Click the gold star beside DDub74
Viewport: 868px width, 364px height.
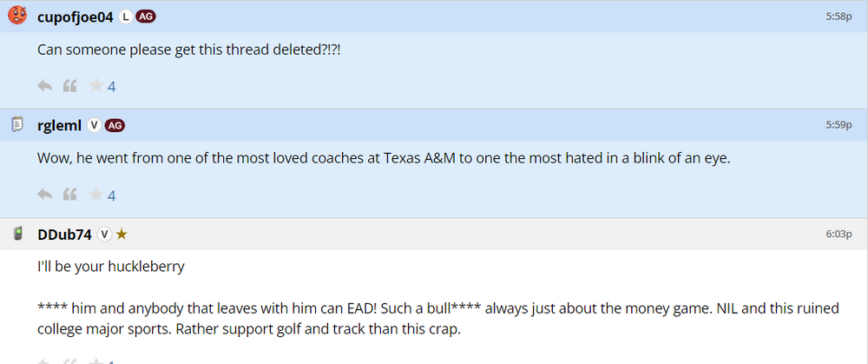122,234
